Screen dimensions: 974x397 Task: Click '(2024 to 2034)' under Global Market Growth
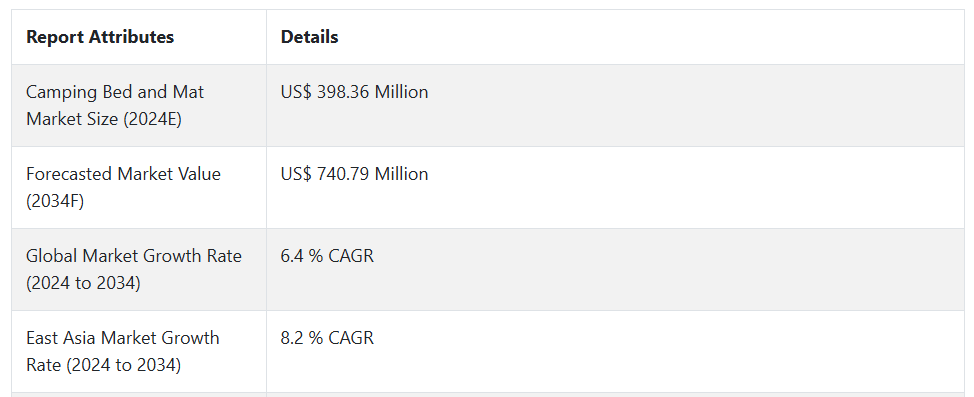tap(83, 283)
